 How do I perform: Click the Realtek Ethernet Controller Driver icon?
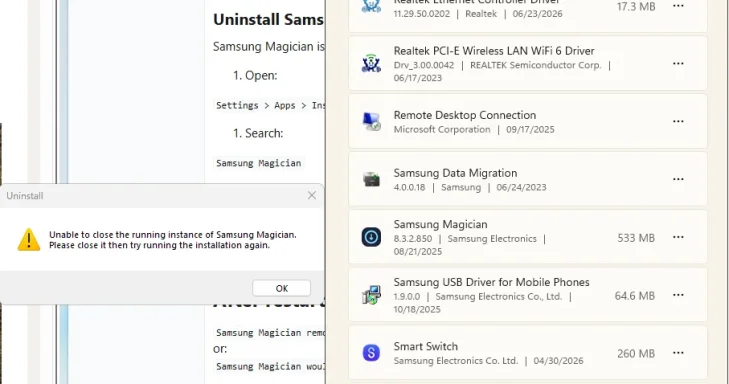pos(371,6)
